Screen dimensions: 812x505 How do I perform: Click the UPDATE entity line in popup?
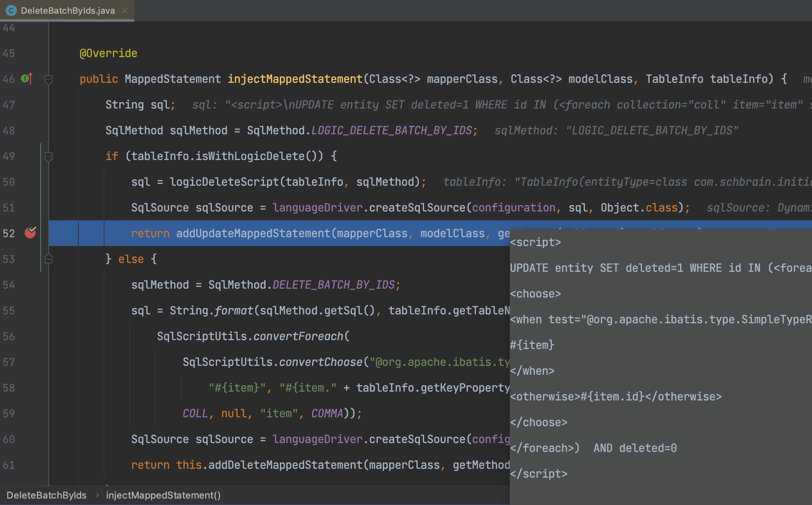[659, 268]
